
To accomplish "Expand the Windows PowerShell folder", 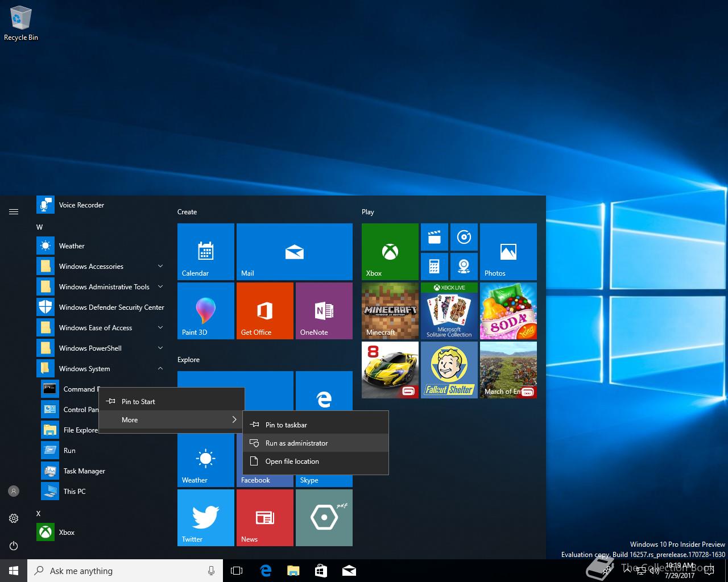I will coord(101,348).
